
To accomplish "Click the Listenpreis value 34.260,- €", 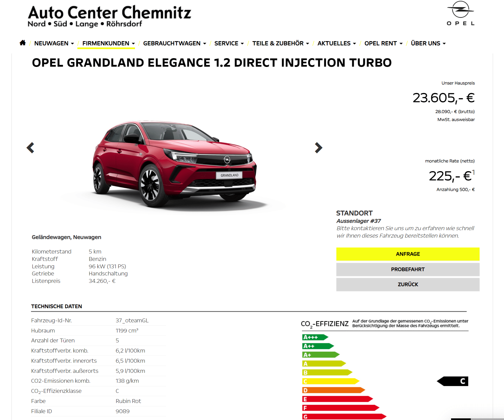I will pyautogui.click(x=102, y=281).
